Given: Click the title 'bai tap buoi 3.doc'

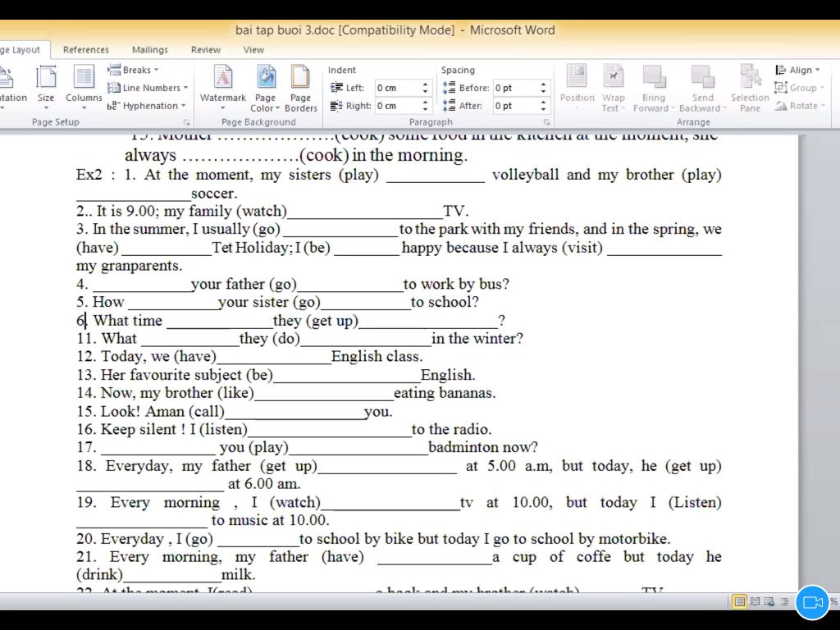Looking at the screenshot, I should tap(285, 30).
